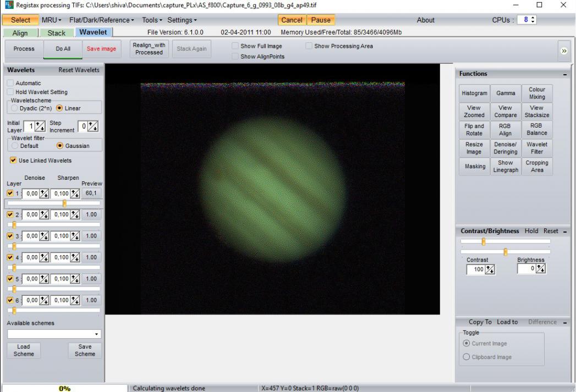The height and width of the screenshot is (392, 576).
Task: Switch to the Wavelet tab
Action: click(x=94, y=32)
